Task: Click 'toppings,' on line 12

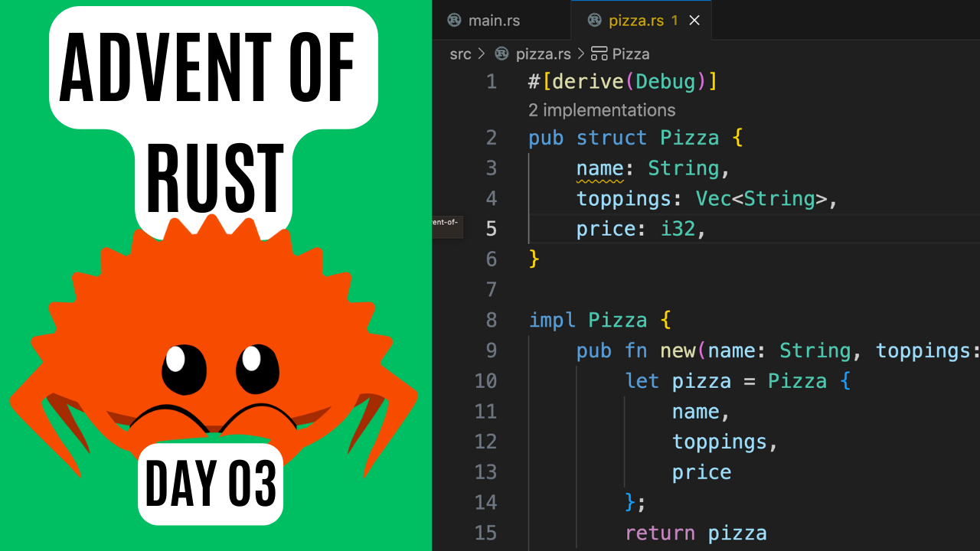Action: pos(725,442)
